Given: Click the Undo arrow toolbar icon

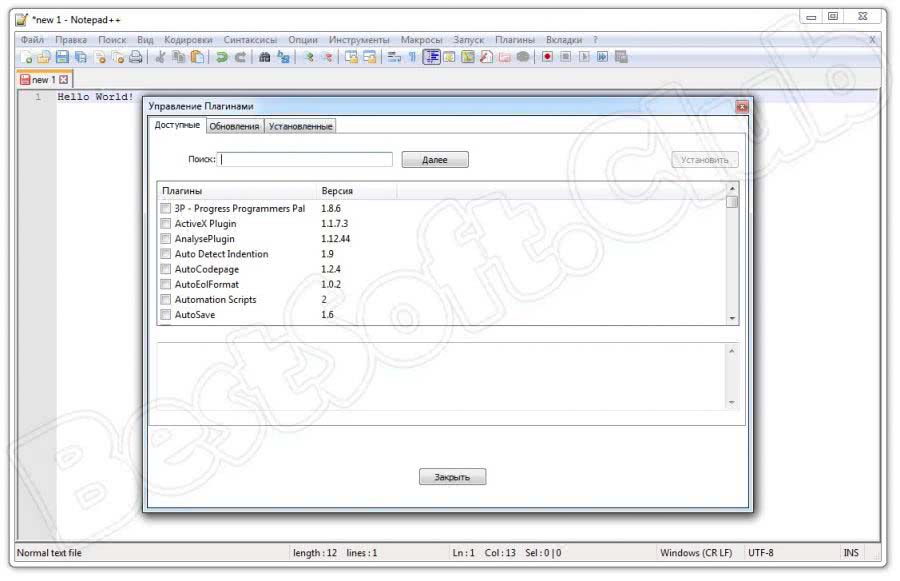Looking at the screenshot, I should [x=222, y=57].
